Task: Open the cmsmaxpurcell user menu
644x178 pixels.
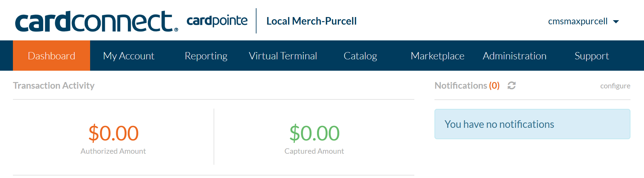Action: click(578, 21)
